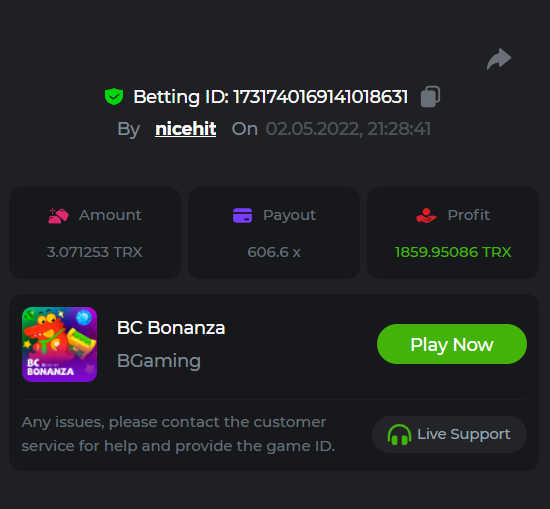Image resolution: width=550 pixels, height=509 pixels.
Task: Select the Betting ID number text
Action: 321,97
